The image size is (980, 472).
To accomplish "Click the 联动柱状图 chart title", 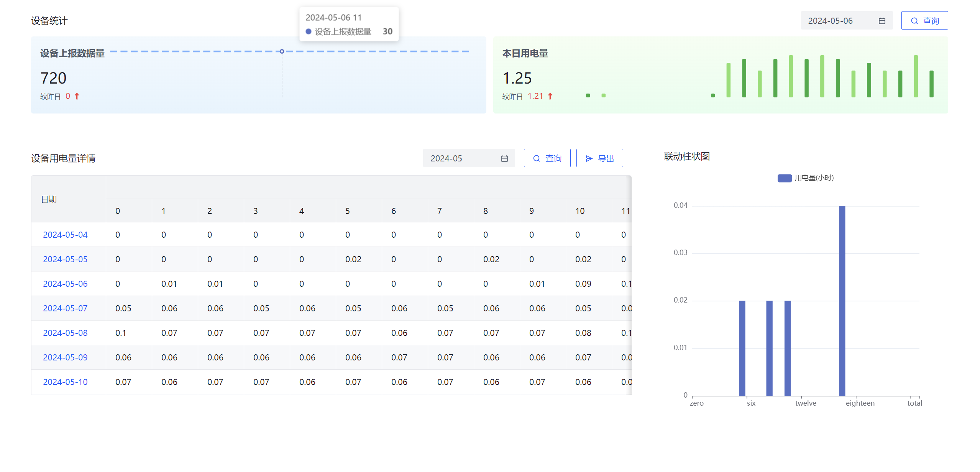I will click(687, 156).
